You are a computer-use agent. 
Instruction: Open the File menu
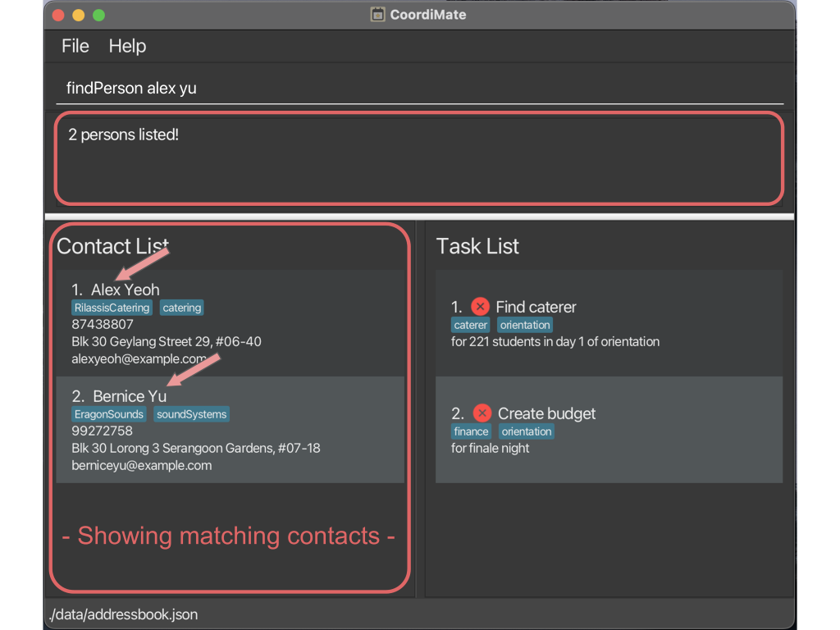click(75, 46)
